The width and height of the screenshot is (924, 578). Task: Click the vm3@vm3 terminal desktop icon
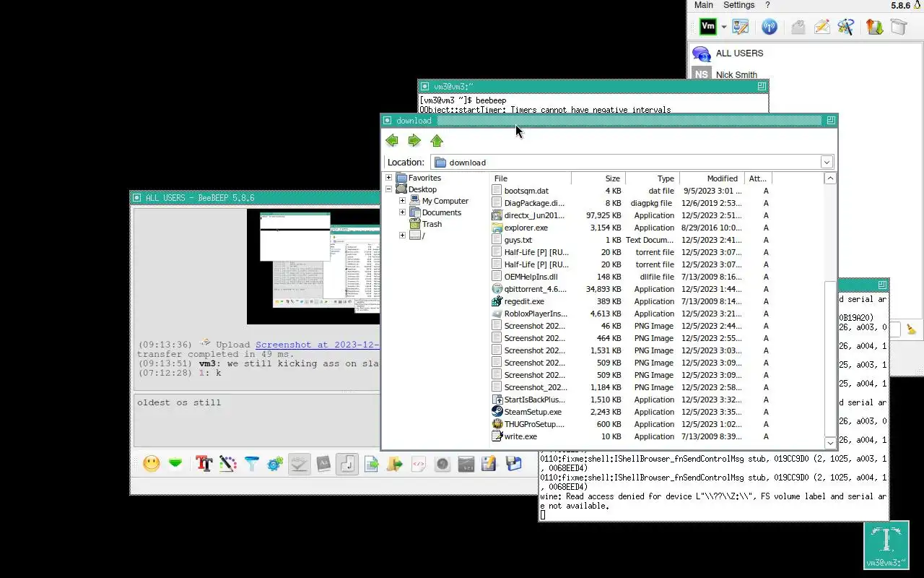[886, 545]
